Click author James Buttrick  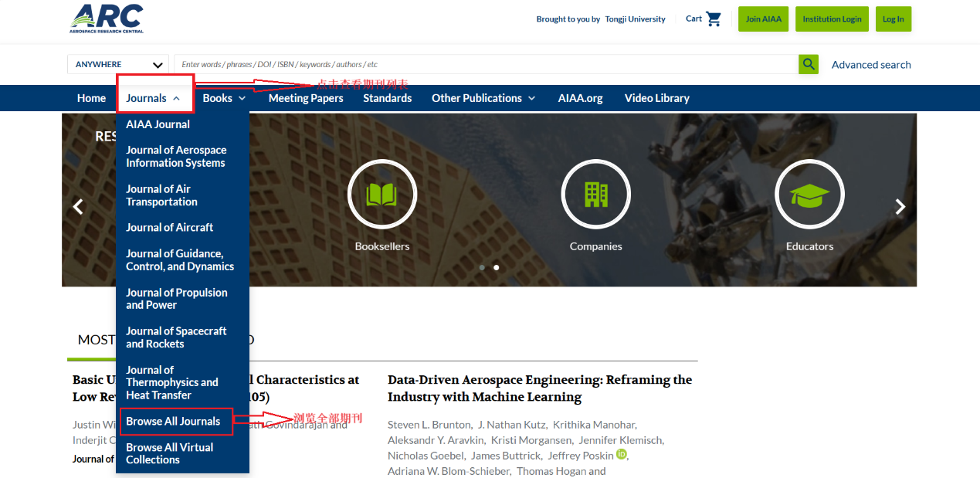[x=506, y=456]
